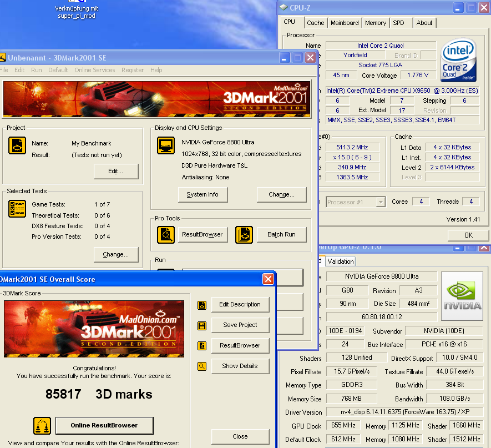Minimize the CPU-Z window

458,8
